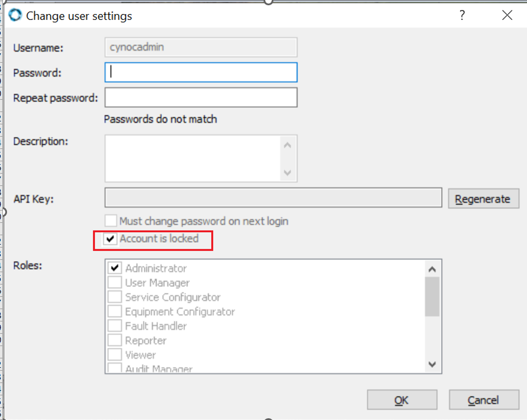Click the Username field showing cynocadmin
Image resolution: width=527 pixels, height=420 pixels.
pos(201,47)
